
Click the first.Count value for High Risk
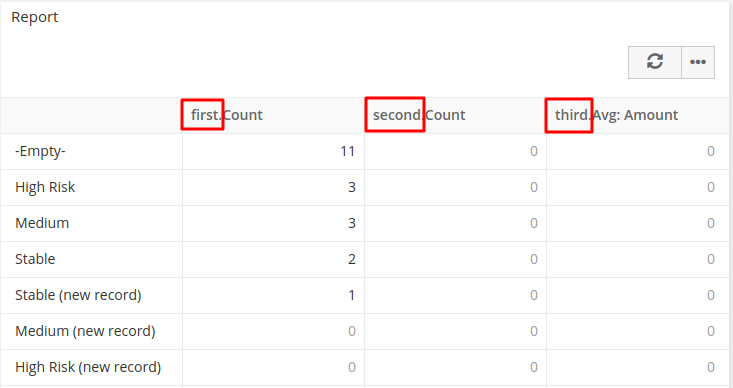[x=352, y=187]
